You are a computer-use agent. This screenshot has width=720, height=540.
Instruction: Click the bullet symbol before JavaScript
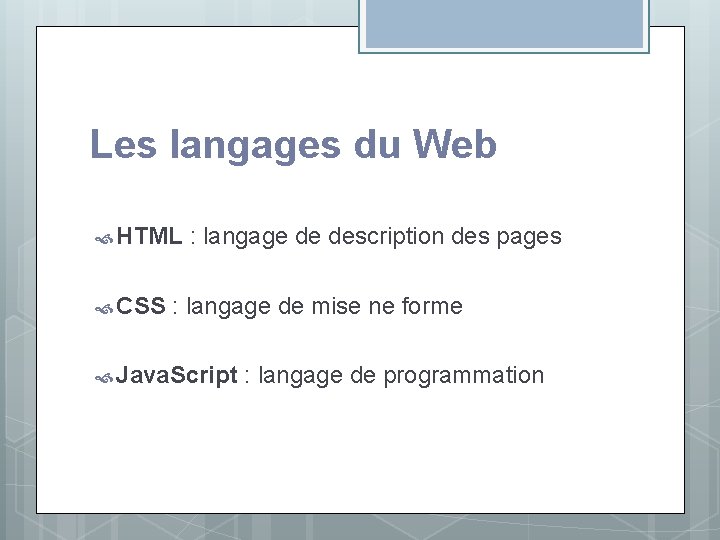pos(104,378)
